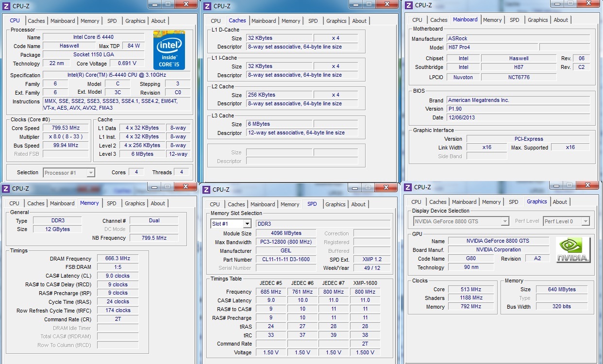The image size is (603, 364).
Task: Click the '12-way set associative' L3 descriptor
Action: [x=302, y=133]
